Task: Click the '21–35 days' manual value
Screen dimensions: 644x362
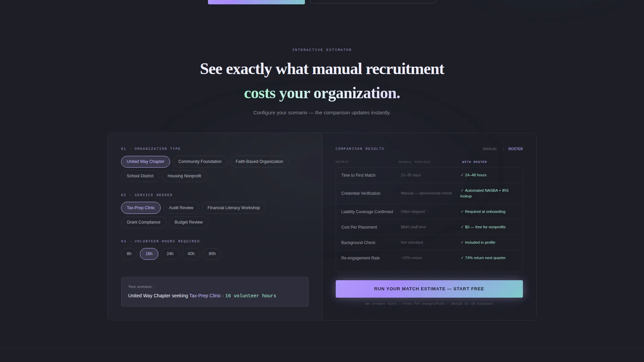Action: tap(411, 175)
